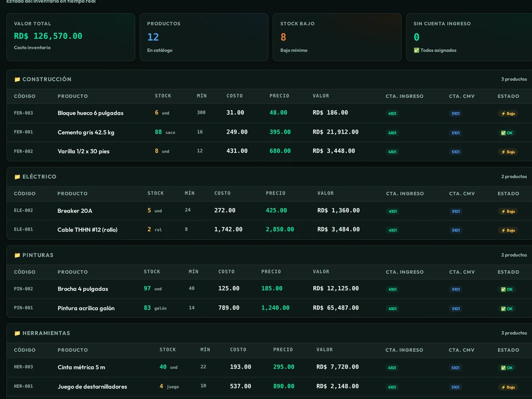Click the Bajo badge for Juego de destornilladores
Image resolution: width=532 pixels, height=399 pixels.
(x=508, y=387)
